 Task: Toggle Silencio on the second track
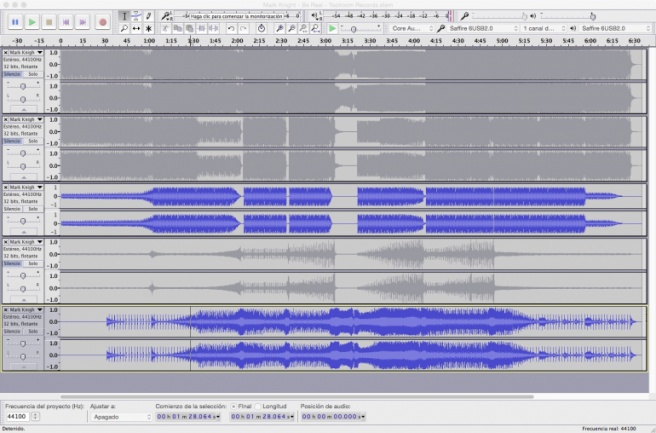pos(12,141)
